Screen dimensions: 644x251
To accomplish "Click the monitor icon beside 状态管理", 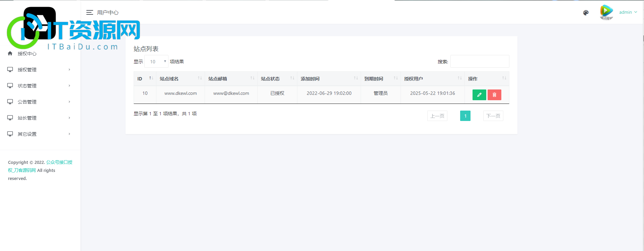I will pyautogui.click(x=10, y=85).
